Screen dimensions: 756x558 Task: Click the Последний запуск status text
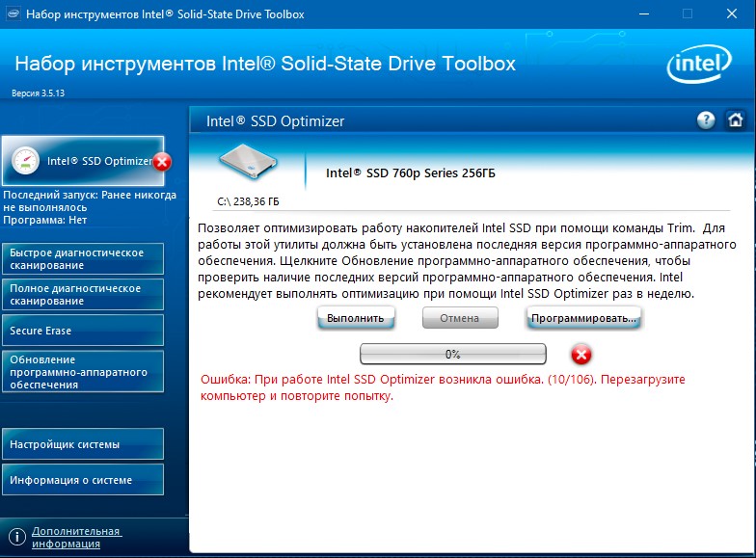point(90,200)
